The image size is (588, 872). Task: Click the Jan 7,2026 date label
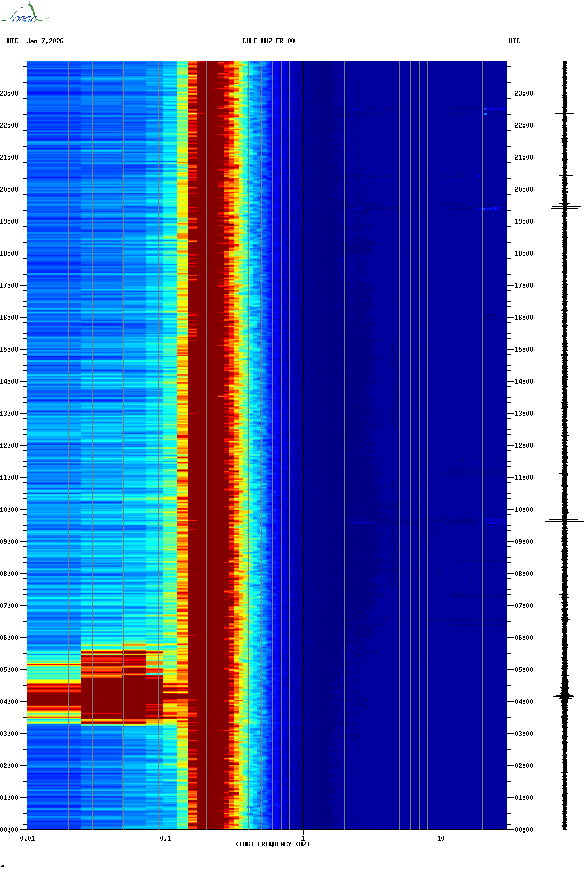coord(45,41)
